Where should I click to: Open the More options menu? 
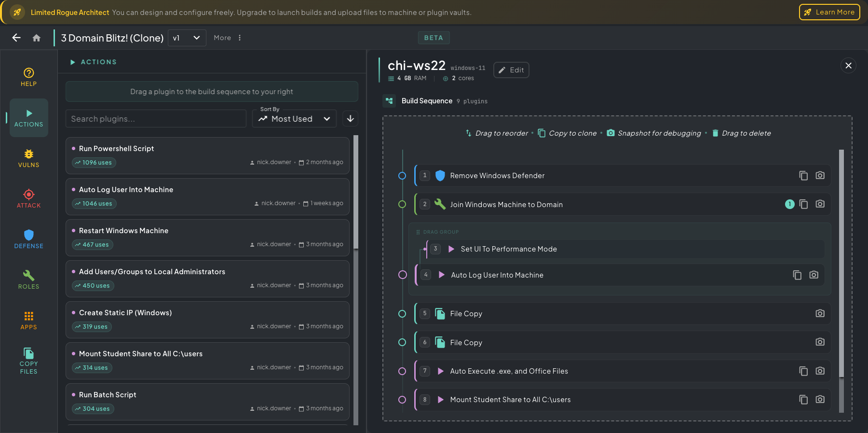(x=228, y=38)
